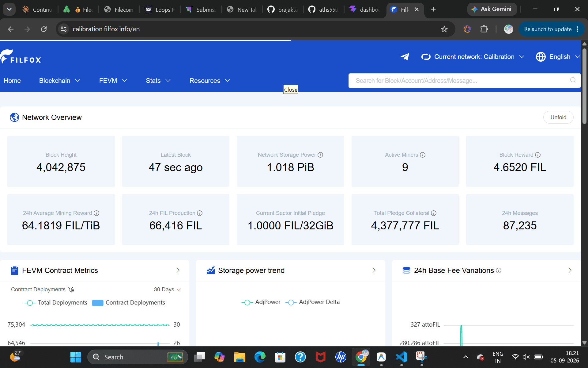Click info icon beside 24h Average Mining Reward

(x=96, y=213)
